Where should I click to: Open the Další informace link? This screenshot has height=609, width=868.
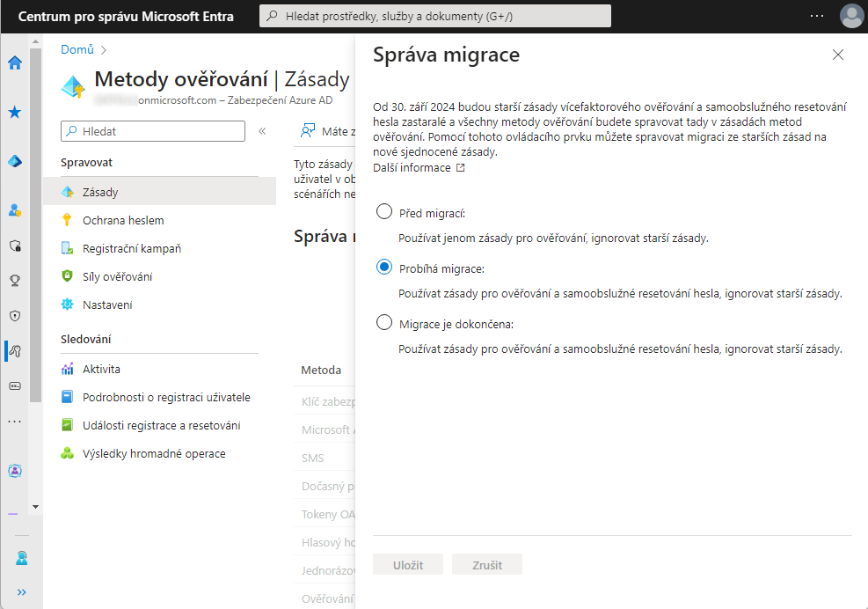point(419,167)
